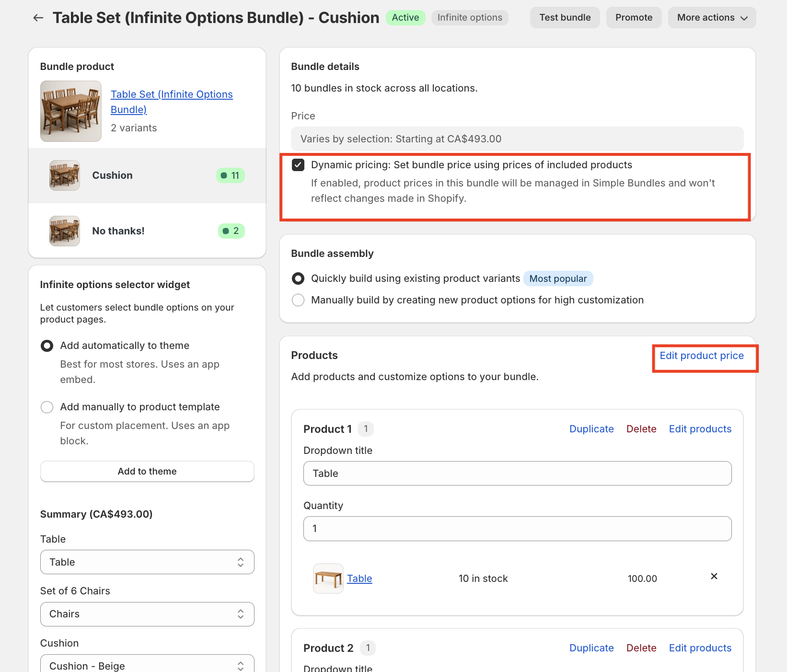Open the Table Set (Infinite Options Bundle) link
The width and height of the screenshot is (787, 672).
click(172, 102)
